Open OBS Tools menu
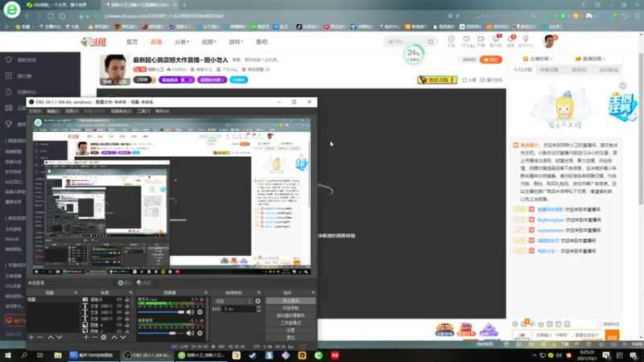This screenshot has height=362, width=644. [143, 111]
